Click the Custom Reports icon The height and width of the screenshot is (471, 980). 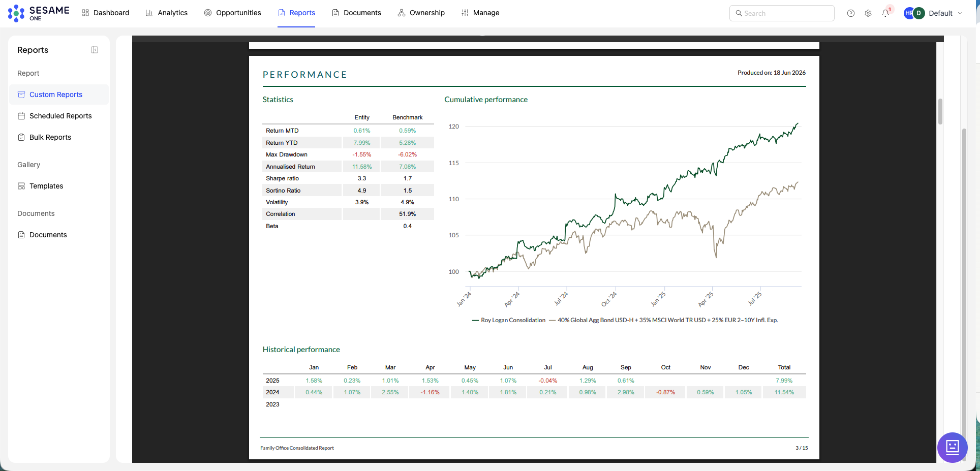click(21, 95)
